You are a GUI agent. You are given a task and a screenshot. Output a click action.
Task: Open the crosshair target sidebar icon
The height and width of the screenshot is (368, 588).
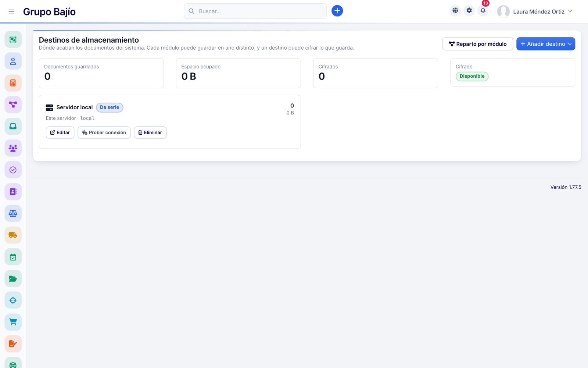13,300
